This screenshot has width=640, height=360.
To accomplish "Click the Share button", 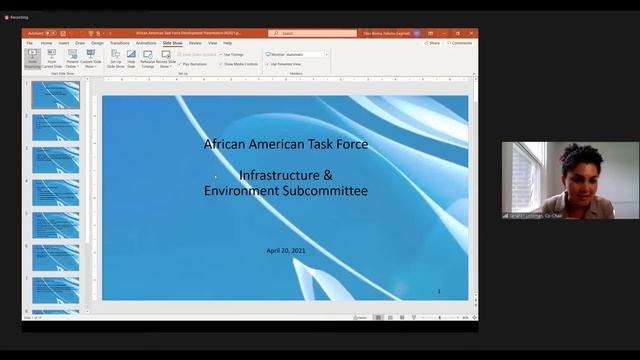I will tap(432, 43).
